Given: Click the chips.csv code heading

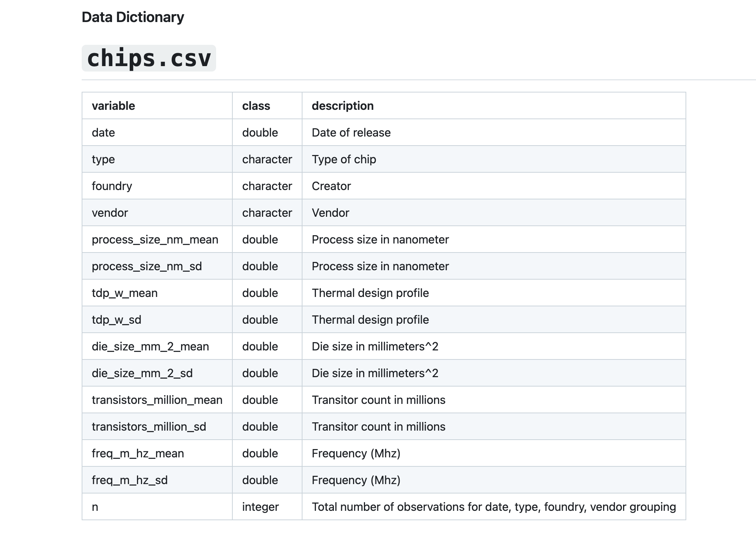Looking at the screenshot, I should click(149, 58).
